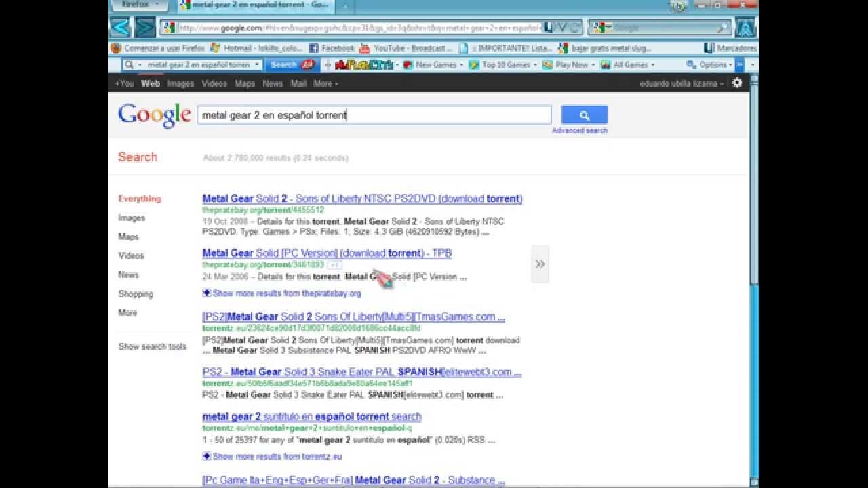Open the Marcadores bookmarks menu
The width and height of the screenshot is (868, 488).
click(x=730, y=48)
